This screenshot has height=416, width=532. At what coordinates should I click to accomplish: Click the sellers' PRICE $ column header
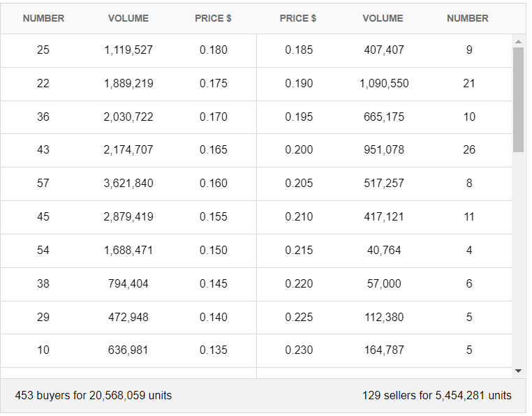coord(298,18)
